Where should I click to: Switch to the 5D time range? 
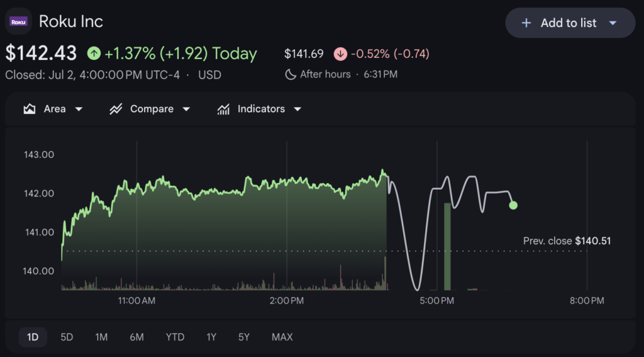point(67,337)
